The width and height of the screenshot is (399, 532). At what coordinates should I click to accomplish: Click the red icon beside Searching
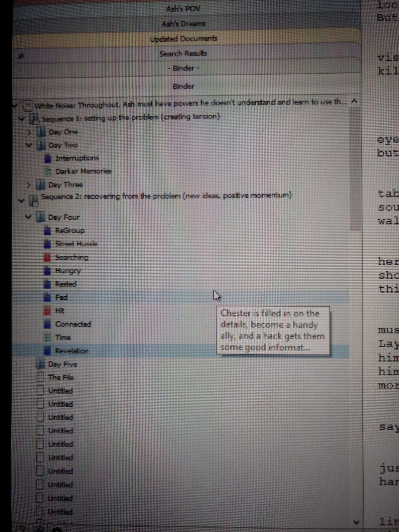click(x=48, y=257)
